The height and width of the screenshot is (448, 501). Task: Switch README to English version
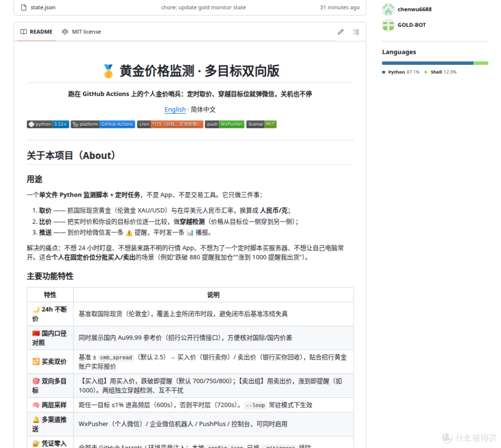[x=175, y=109]
